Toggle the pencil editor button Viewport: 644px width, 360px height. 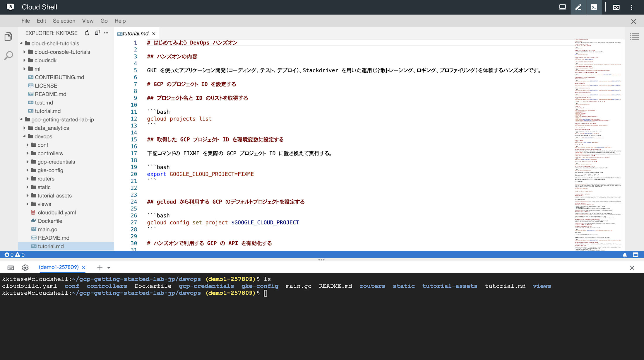[578, 7]
